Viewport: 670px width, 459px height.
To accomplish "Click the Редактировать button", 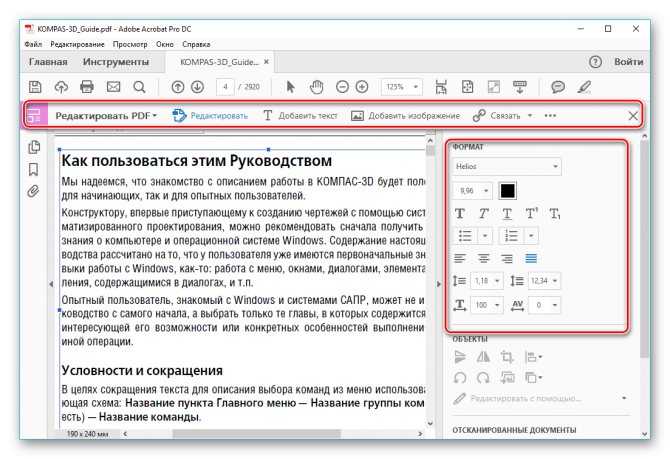I will 210,115.
